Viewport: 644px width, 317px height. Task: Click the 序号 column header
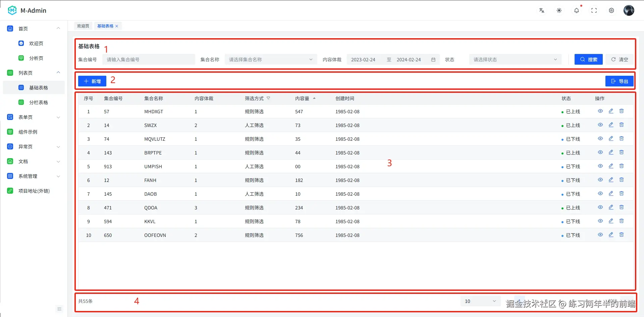point(89,99)
